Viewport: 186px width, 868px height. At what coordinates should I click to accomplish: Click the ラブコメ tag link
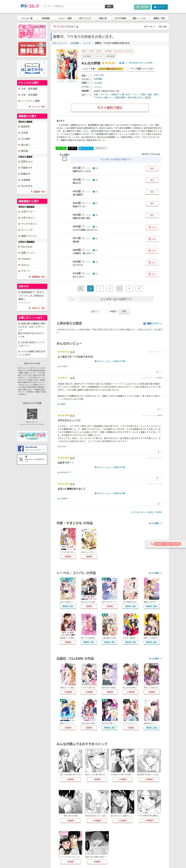(104, 95)
